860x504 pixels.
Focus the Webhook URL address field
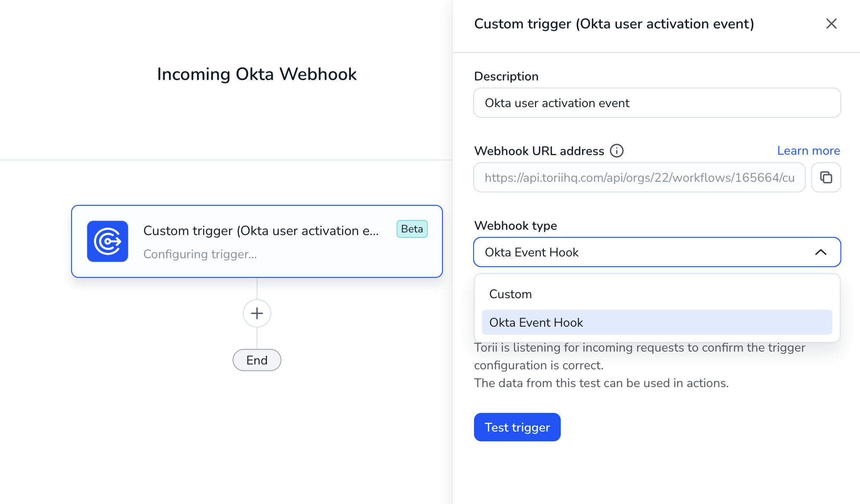tap(639, 177)
